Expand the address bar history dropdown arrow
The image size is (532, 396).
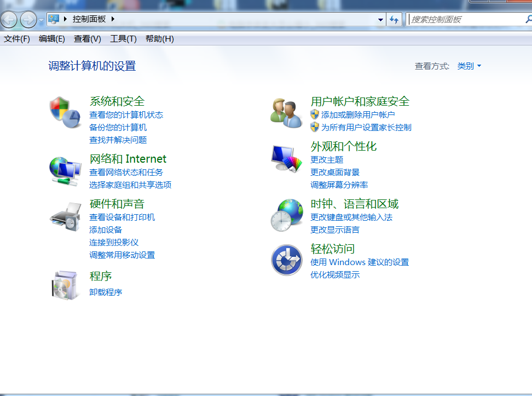pyautogui.click(x=380, y=19)
